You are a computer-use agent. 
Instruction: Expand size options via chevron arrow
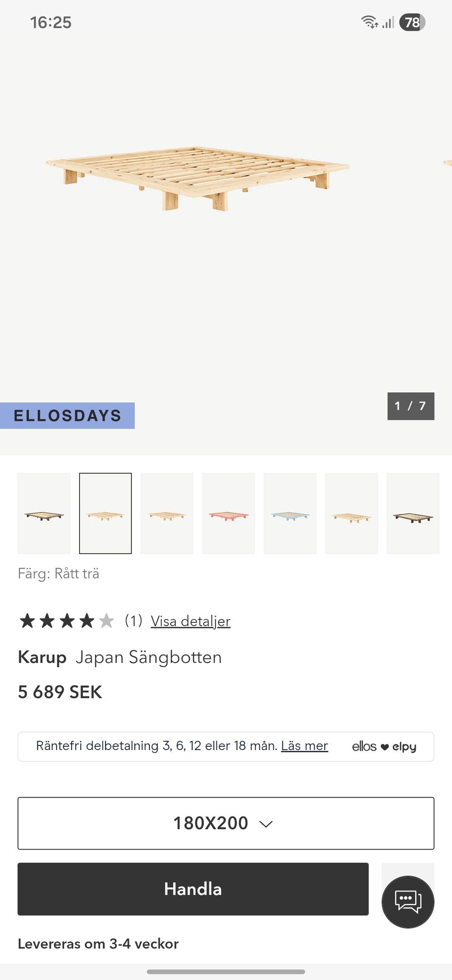266,824
